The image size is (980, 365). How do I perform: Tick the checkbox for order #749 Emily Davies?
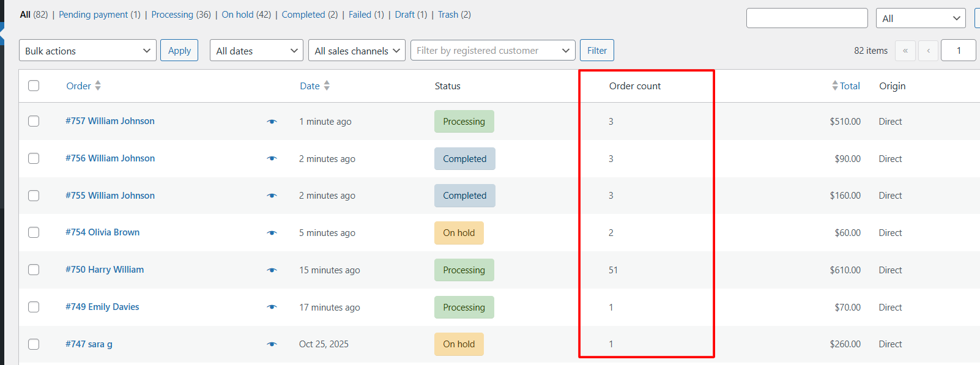[34, 307]
